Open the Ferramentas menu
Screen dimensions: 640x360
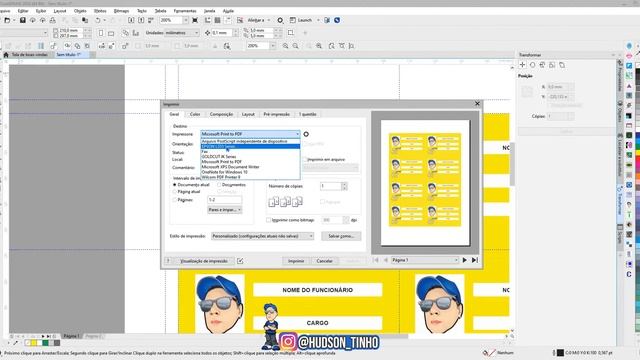185,11
